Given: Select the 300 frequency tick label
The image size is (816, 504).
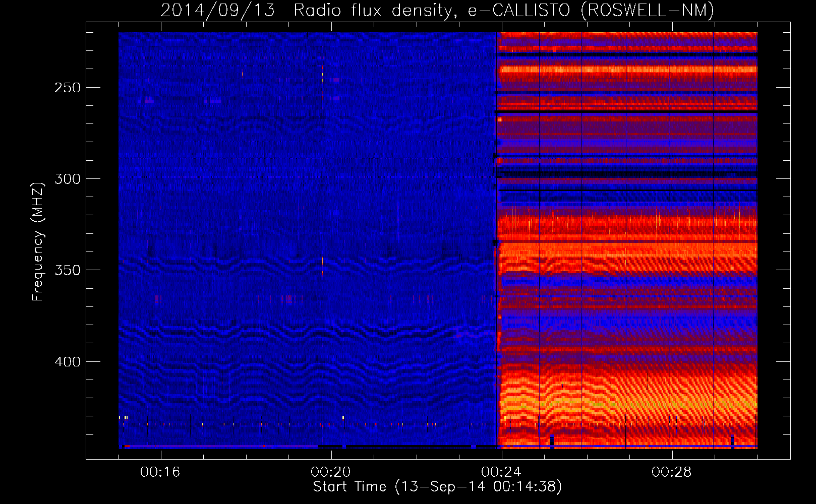Looking at the screenshot, I should tap(68, 179).
